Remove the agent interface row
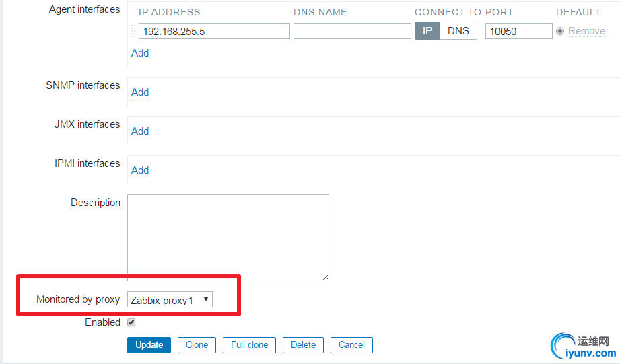620x364 pixels. 586,31
